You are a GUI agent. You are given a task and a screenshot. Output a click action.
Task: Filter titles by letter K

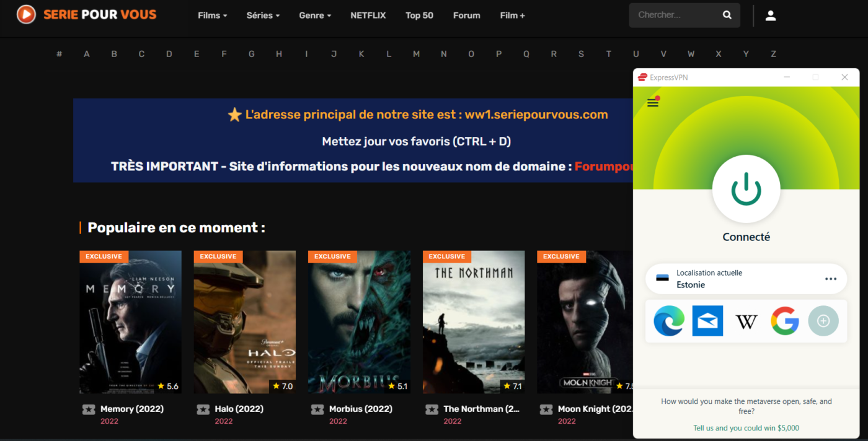coord(361,54)
